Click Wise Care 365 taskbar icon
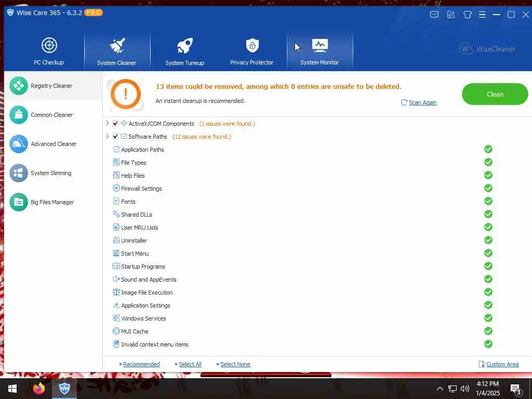 point(64,389)
